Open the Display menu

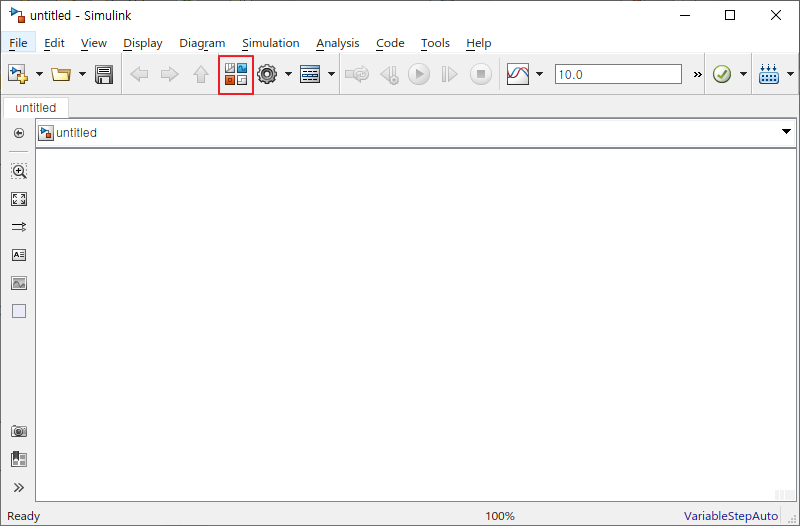143,43
